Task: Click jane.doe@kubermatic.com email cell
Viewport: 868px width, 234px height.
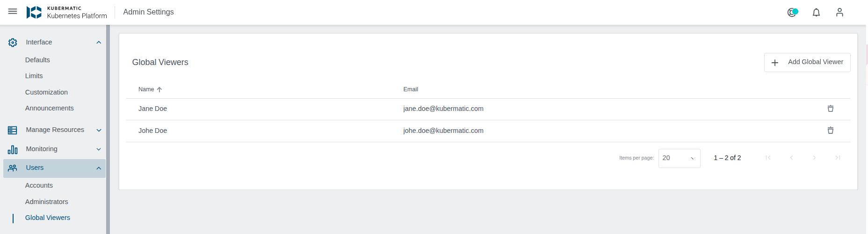Action: click(443, 109)
